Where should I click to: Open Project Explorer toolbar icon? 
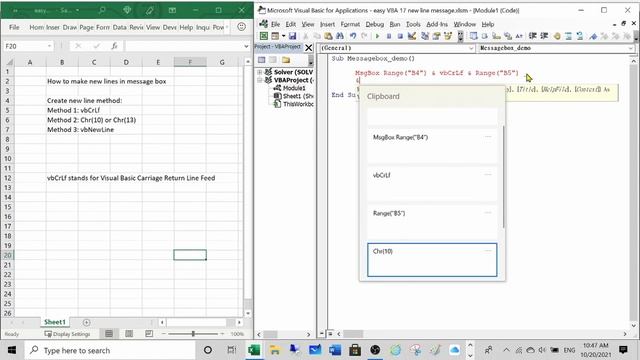[424, 36]
